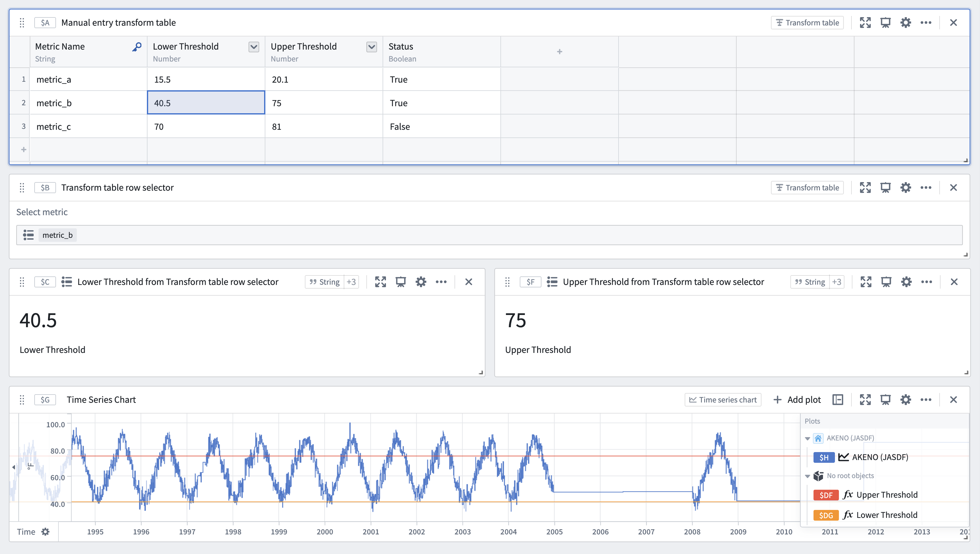Open the Select metric dropdown showing metric_b
This screenshot has height=554, width=980.
click(x=489, y=235)
